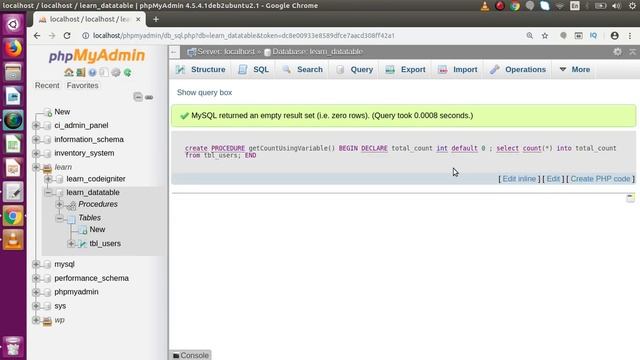Screen dimensions: 640x360
Task: Open the Export tab
Action: click(x=405, y=69)
